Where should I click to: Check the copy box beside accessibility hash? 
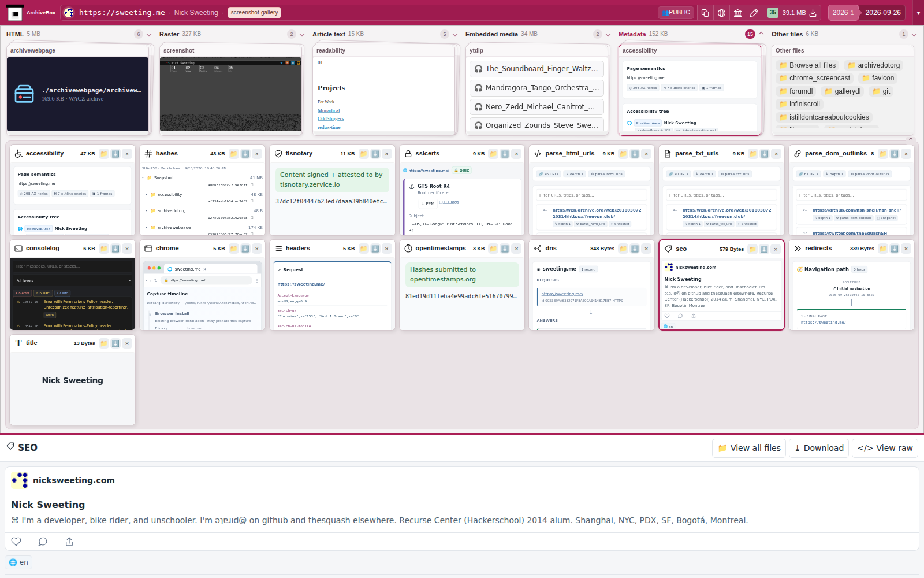(x=252, y=201)
